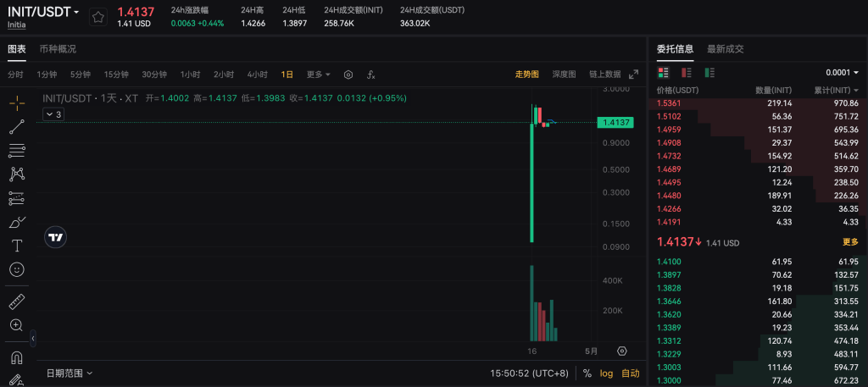This screenshot has width=868, height=387.
Task: Select the pattern drawing tool
Action: 17,174
